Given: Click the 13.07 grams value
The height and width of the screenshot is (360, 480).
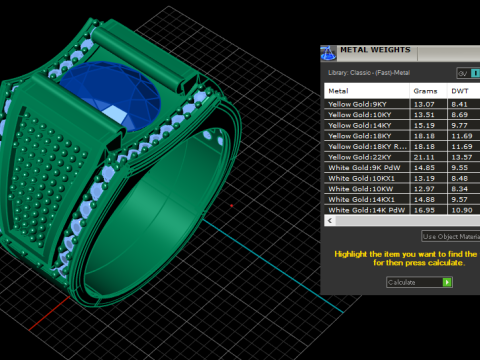Looking at the screenshot, I should (424, 104).
